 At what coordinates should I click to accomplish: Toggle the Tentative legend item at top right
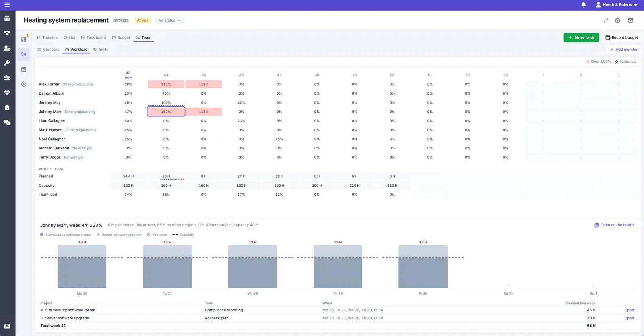click(625, 62)
